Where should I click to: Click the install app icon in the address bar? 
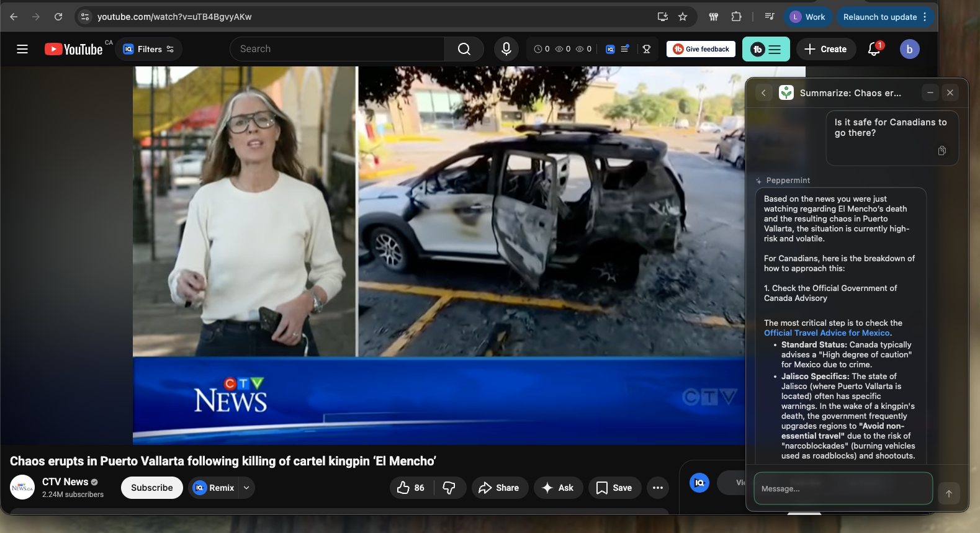[x=662, y=17]
